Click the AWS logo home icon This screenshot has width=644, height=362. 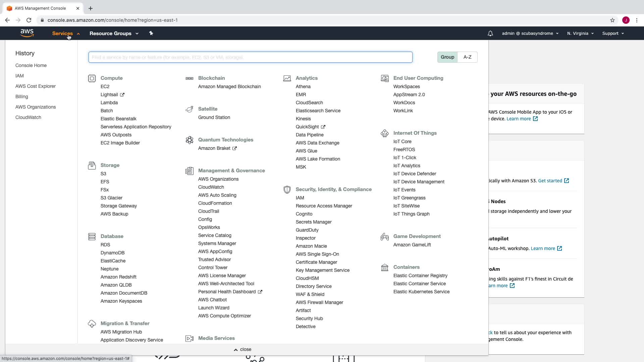coord(27,33)
